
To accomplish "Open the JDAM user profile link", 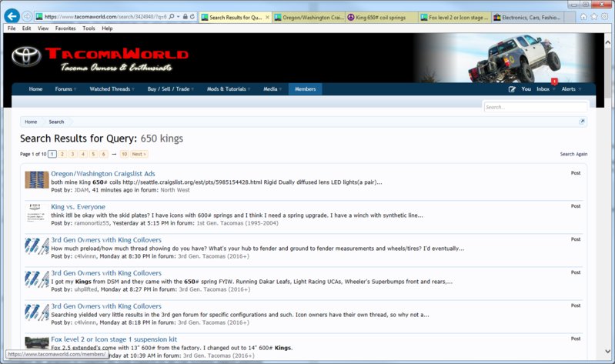I will 81,190.
